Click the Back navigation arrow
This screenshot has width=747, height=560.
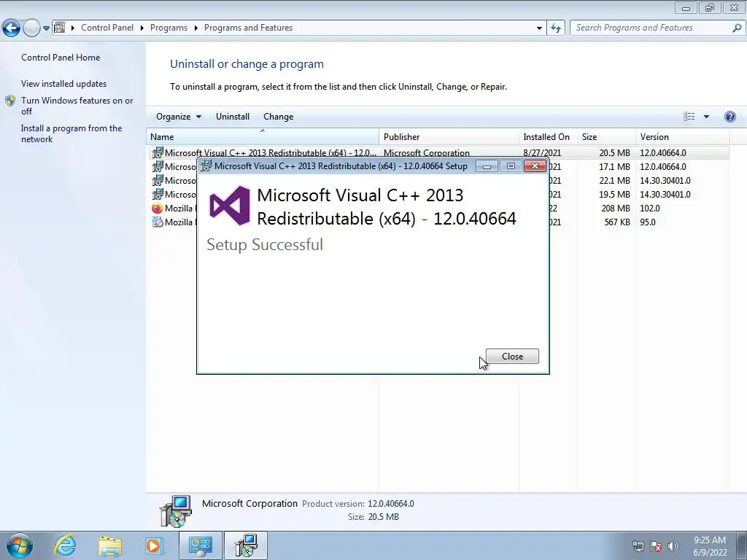click(x=12, y=28)
